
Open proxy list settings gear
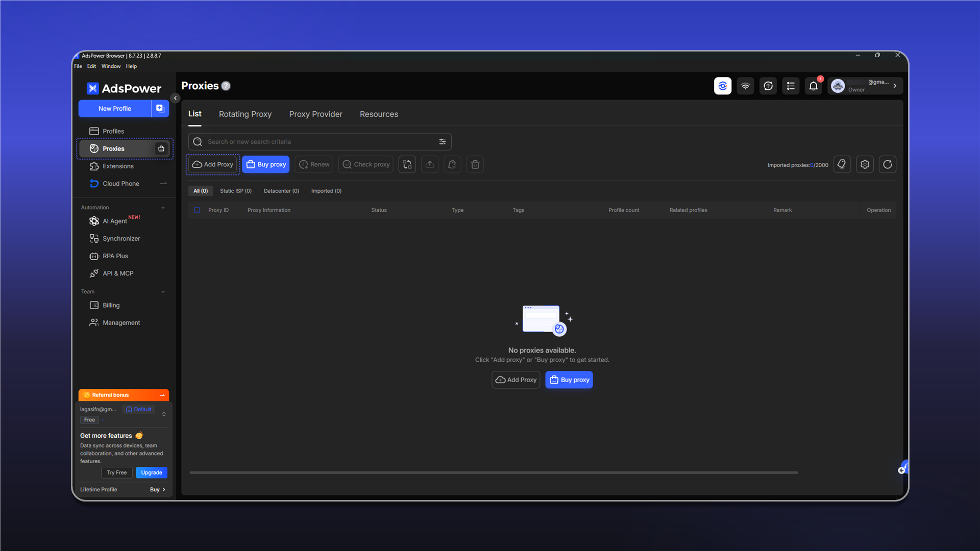pyautogui.click(x=865, y=164)
